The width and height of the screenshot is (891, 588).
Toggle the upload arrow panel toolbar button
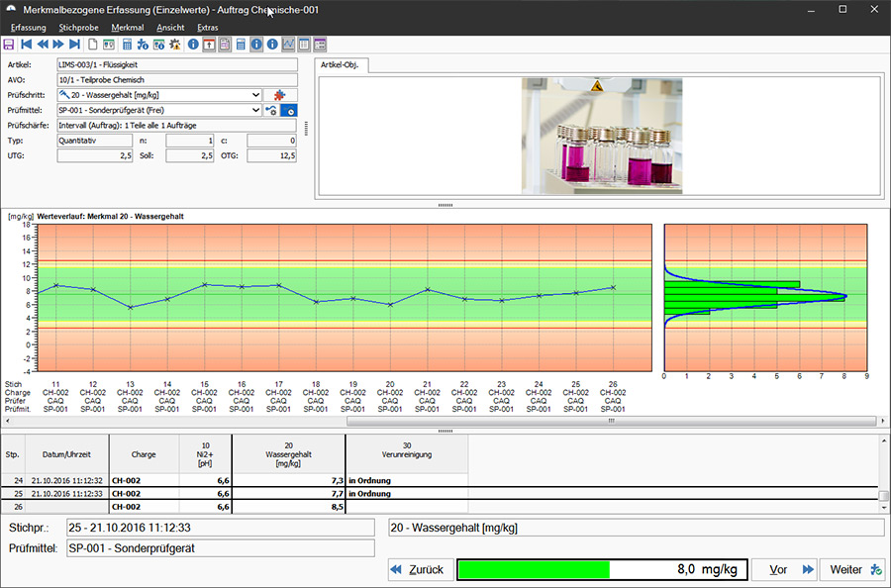pos(209,45)
